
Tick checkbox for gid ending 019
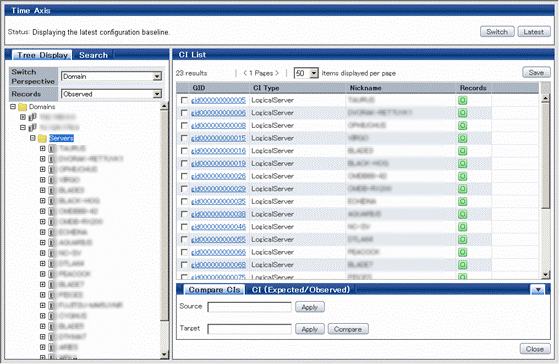(184, 164)
